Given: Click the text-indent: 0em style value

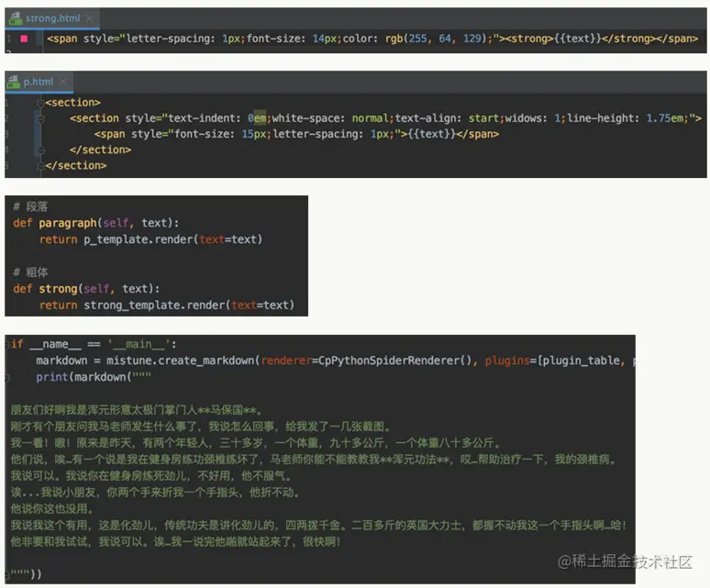Looking at the screenshot, I should (x=216, y=118).
